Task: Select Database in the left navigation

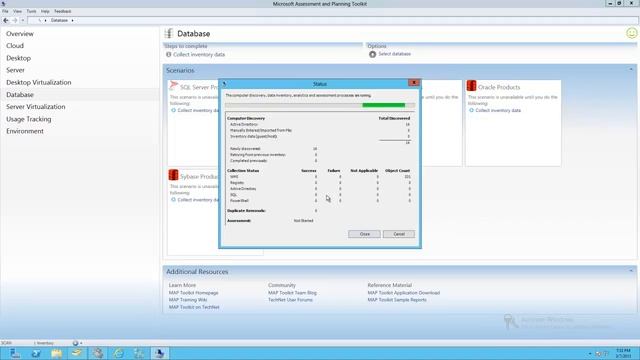Action: point(20,95)
